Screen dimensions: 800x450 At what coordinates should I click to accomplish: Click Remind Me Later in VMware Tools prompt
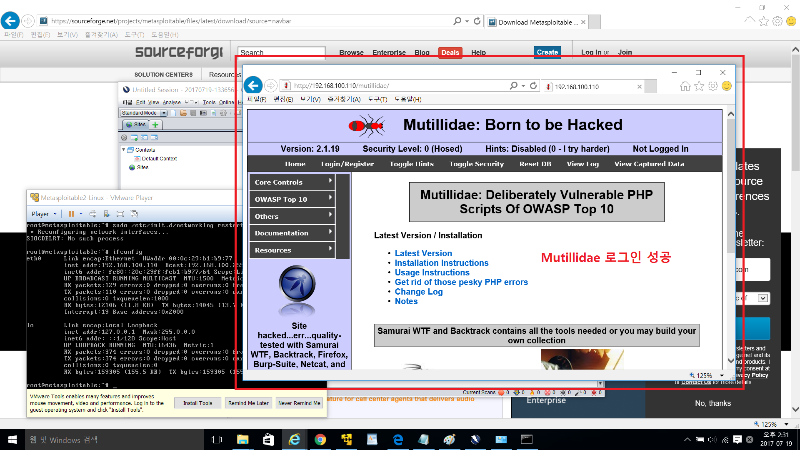248,403
